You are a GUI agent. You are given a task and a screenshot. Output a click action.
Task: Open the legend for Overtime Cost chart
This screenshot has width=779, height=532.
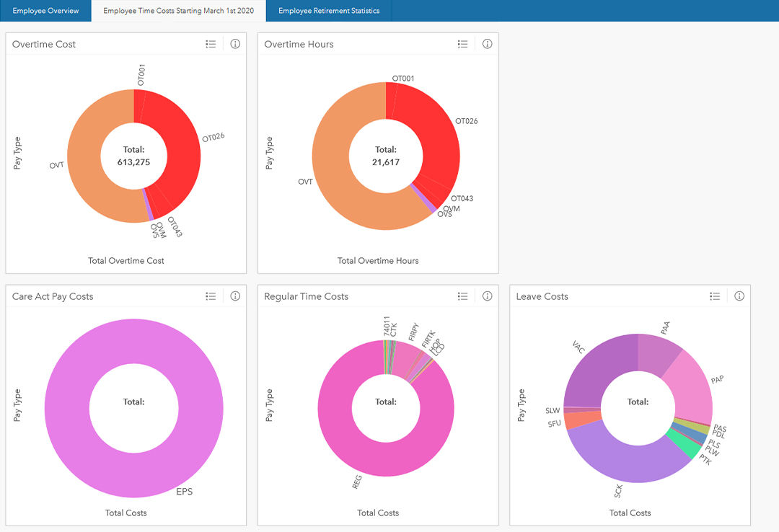click(211, 43)
